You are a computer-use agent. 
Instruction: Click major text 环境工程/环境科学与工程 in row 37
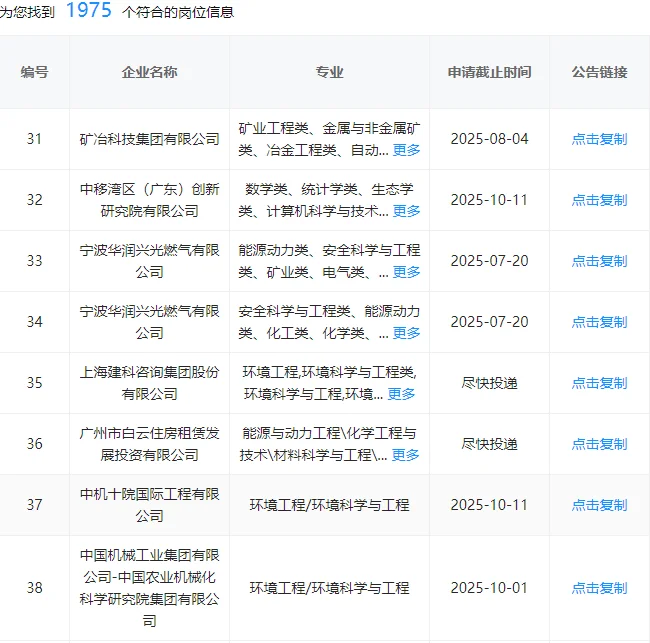[x=330, y=505]
